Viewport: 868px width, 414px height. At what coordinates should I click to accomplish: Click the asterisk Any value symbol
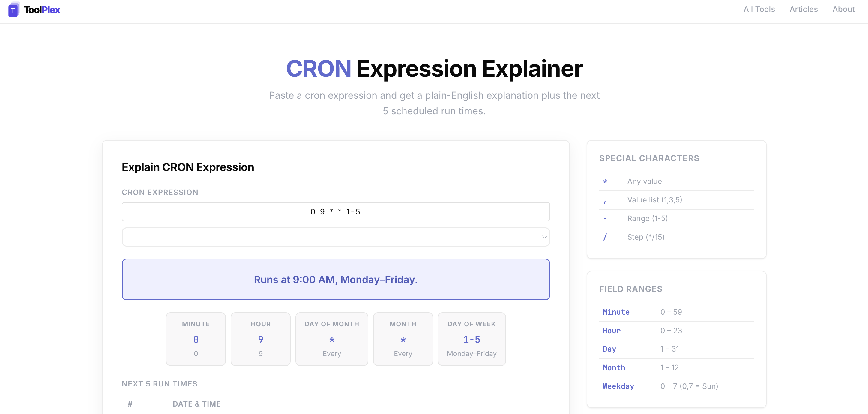point(605,181)
